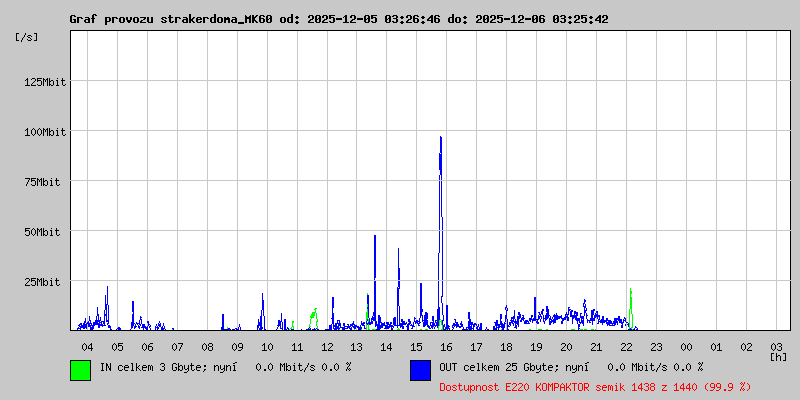Viewport: 800px width, 400px height.
Task: Click the [/s] unit label
Action: point(27,37)
